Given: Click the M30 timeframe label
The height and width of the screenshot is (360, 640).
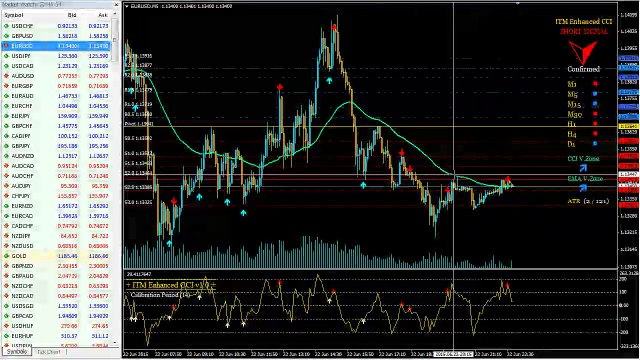Looking at the screenshot, I should (x=574, y=114).
